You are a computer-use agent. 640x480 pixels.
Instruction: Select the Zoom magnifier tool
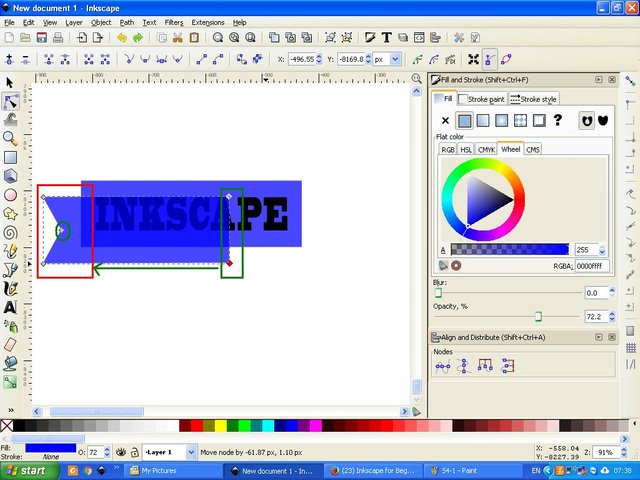pos(10,138)
